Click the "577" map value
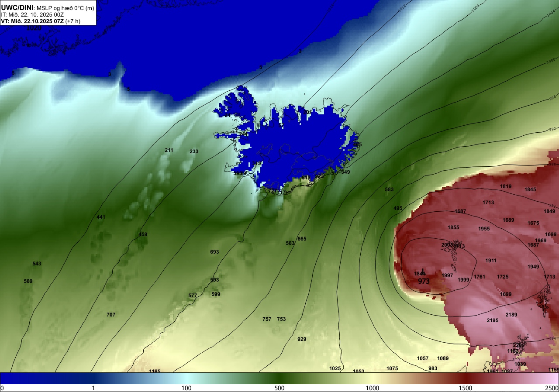The image size is (559, 392). [193, 296]
